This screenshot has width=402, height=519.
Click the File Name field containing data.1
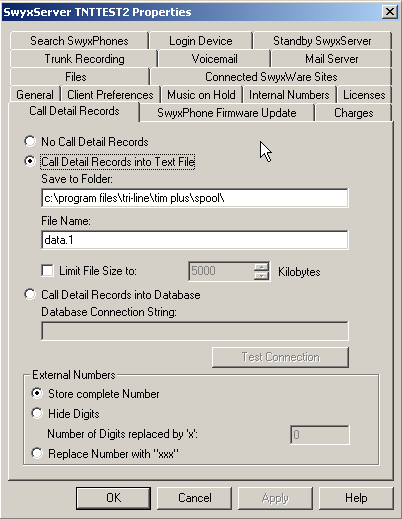point(195,240)
